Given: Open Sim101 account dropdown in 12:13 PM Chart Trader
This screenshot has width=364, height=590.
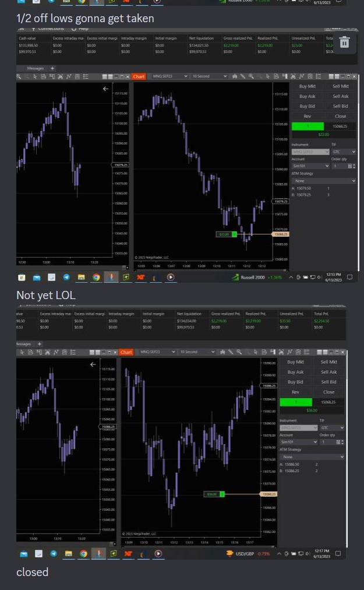Looking at the screenshot, I should click(x=310, y=166).
